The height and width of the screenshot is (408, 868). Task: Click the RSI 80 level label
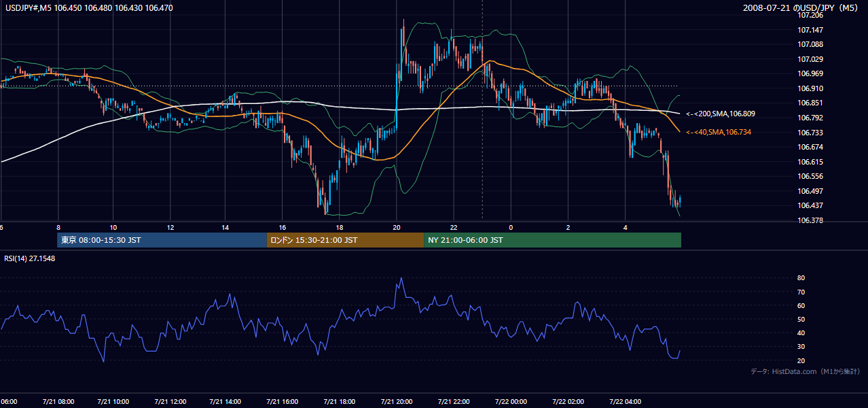(x=801, y=278)
